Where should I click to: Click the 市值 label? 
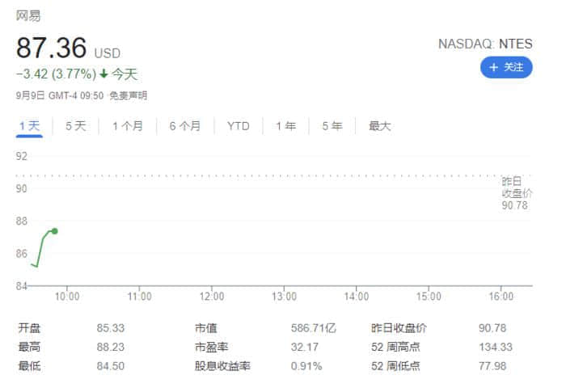click(x=206, y=328)
